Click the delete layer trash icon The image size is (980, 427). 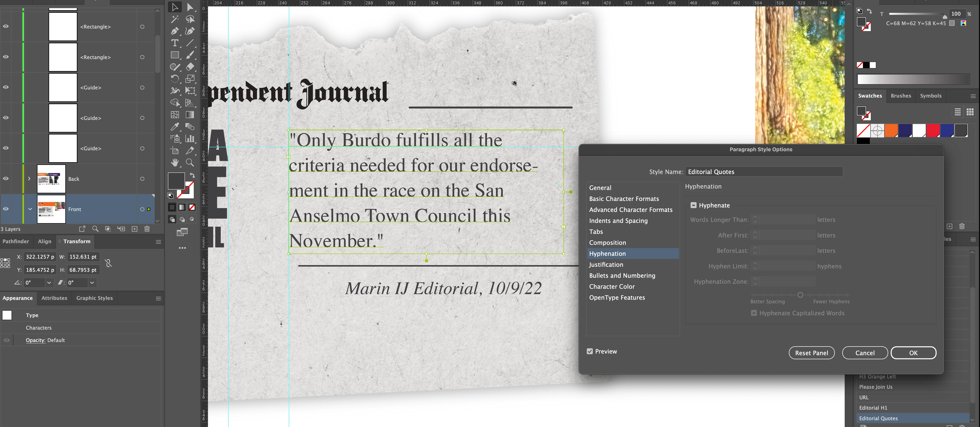[x=147, y=229]
